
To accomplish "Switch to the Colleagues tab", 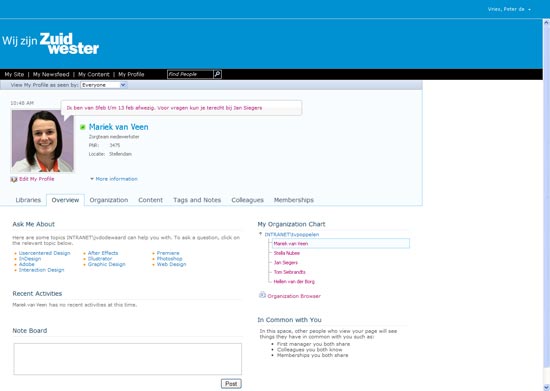I will (x=247, y=200).
